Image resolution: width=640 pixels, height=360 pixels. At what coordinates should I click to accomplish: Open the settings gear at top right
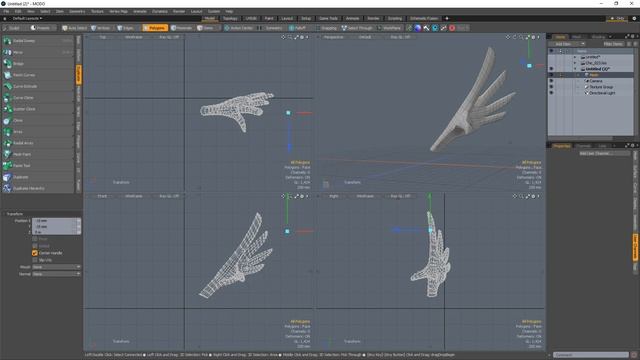click(x=634, y=18)
